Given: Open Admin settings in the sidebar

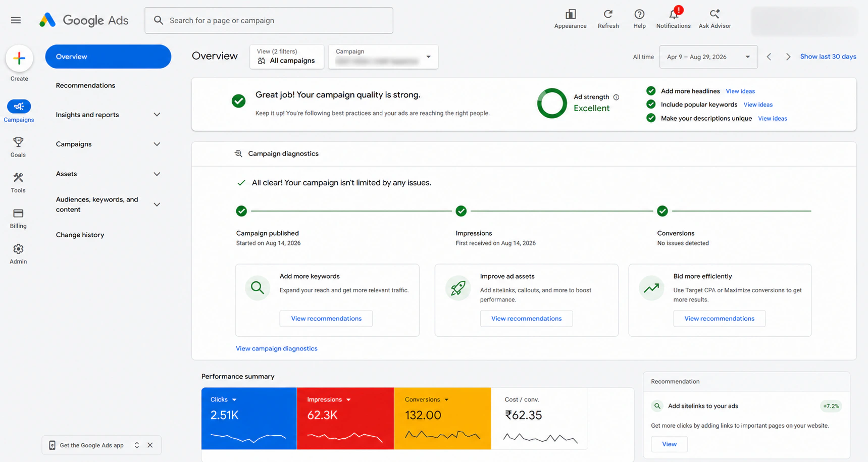Looking at the screenshot, I should (18, 253).
